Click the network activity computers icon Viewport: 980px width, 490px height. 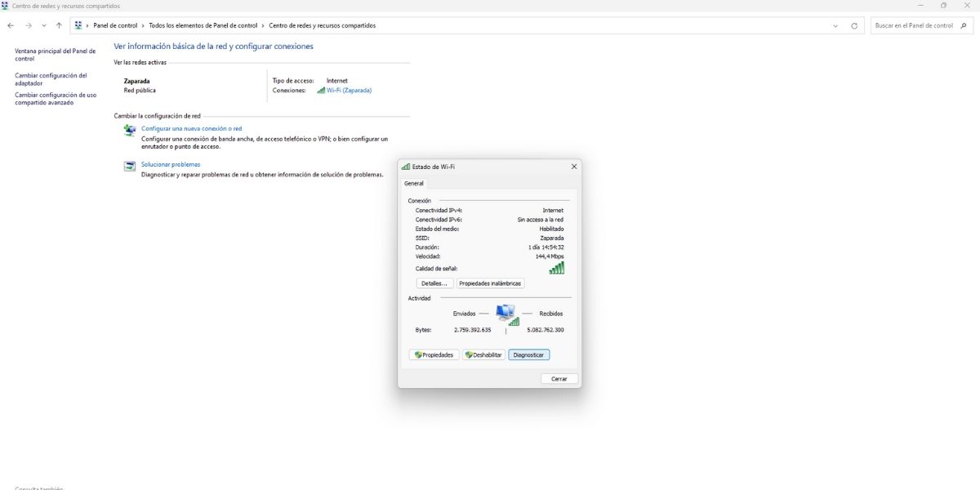[507, 314]
